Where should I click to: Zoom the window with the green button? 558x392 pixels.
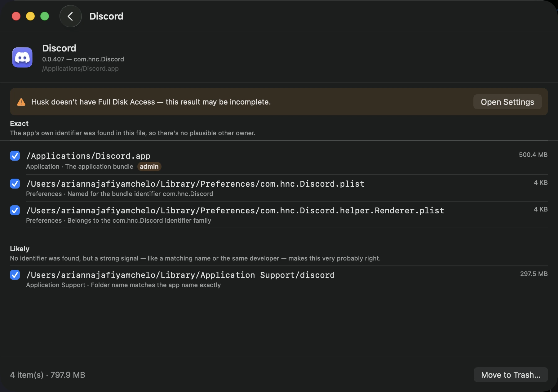click(45, 16)
